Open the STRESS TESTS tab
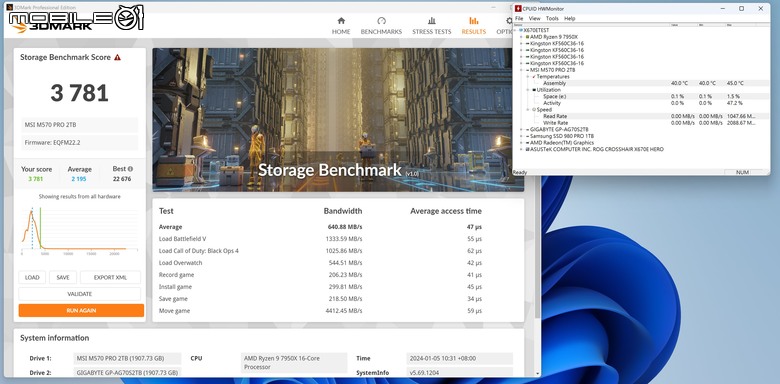The width and height of the screenshot is (780, 384). 431,26
